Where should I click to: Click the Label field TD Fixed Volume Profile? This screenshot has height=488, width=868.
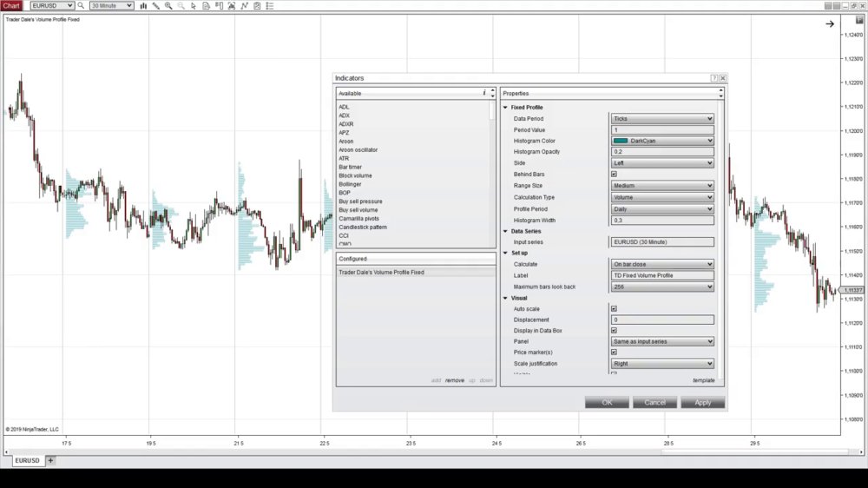pos(662,275)
